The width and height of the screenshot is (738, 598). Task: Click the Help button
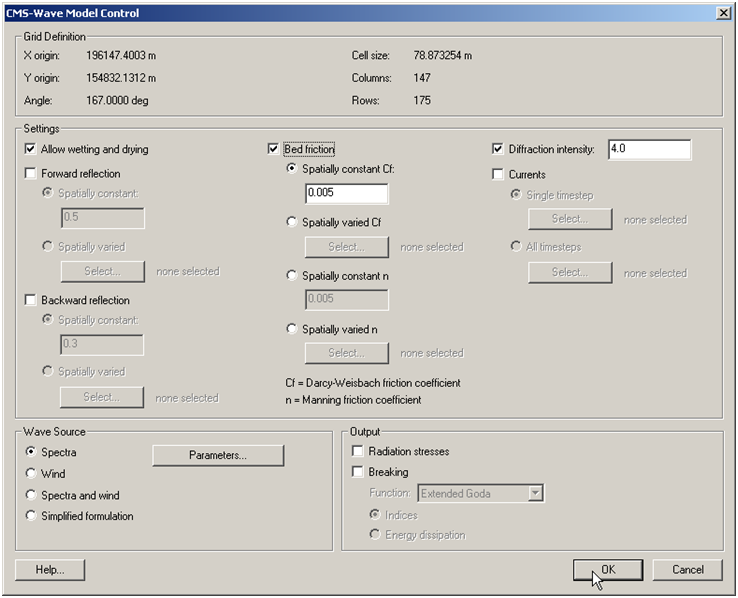pos(50,570)
